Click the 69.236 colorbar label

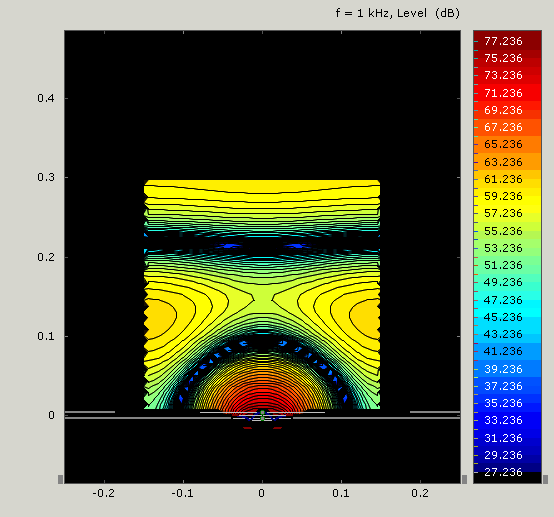pyautogui.click(x=503, y=110)
